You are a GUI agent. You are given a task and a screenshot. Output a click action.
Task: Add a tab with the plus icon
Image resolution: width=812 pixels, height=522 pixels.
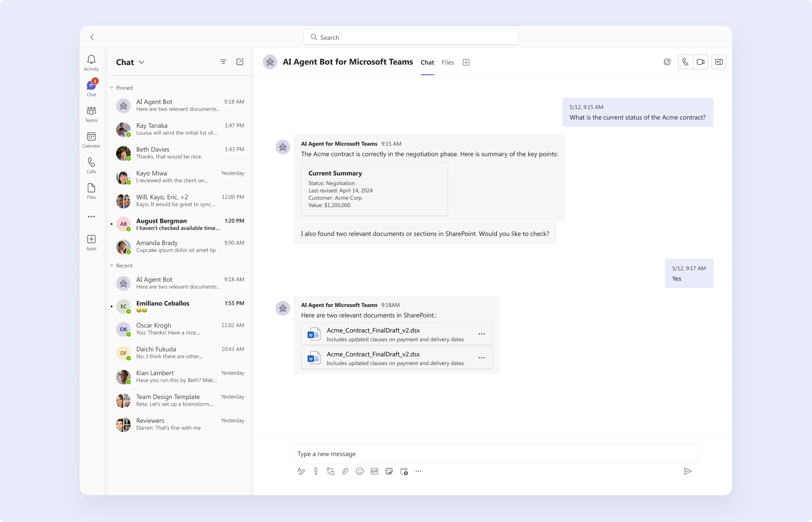[466, 62]
